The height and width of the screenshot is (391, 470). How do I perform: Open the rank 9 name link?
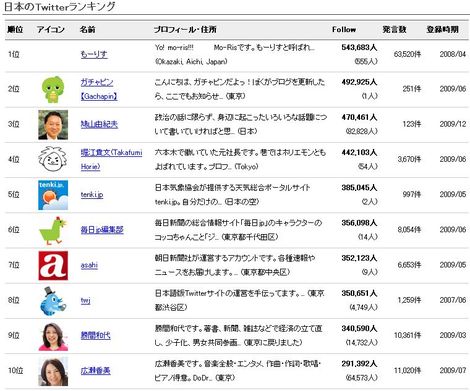tap(95, 336)
